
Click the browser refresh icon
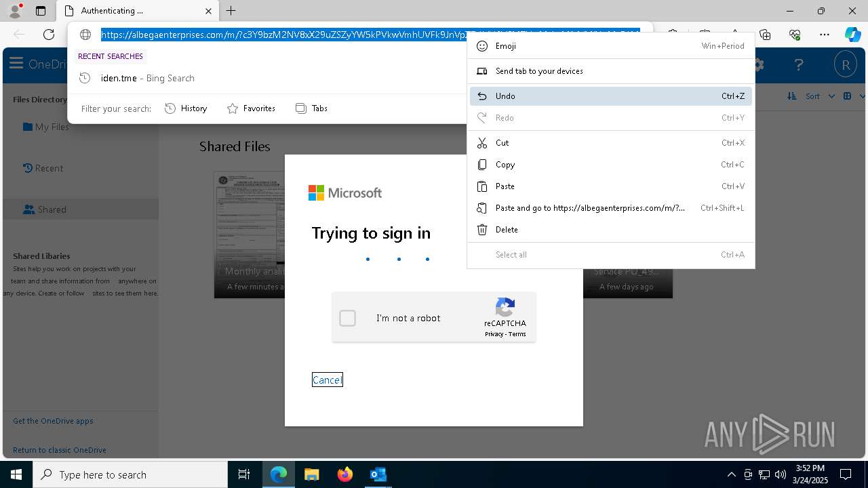click(x=49, y=35)
